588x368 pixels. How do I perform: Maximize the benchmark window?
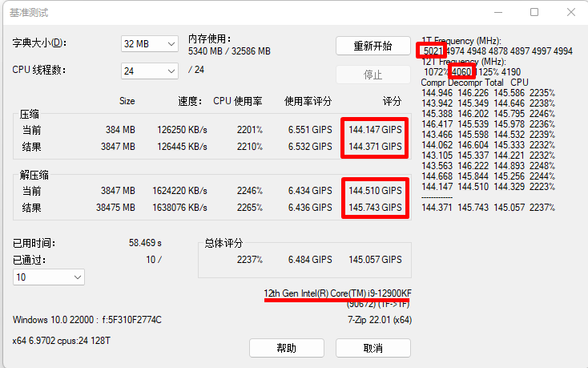534,12
